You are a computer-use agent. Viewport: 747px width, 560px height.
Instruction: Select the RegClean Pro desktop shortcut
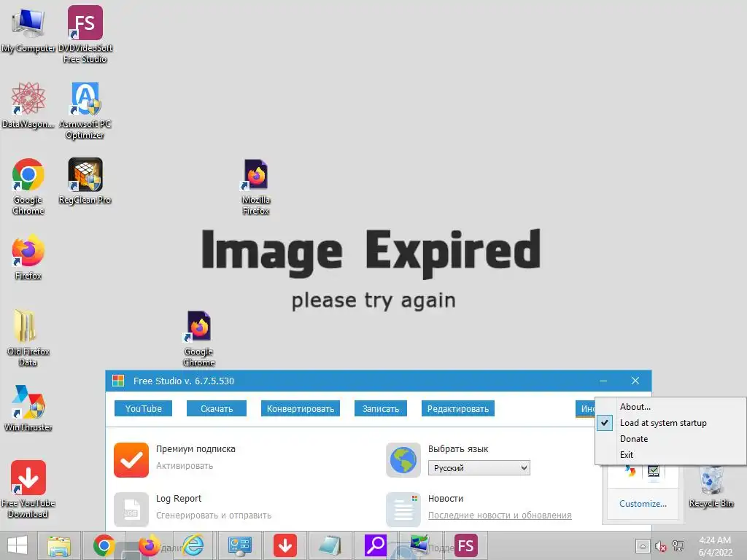[85, 181]
